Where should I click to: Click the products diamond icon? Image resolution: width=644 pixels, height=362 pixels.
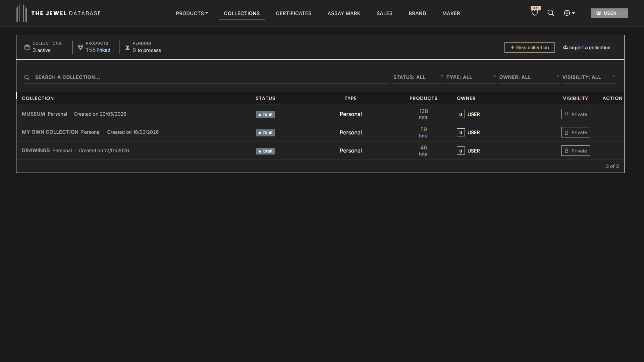pos(80,47)
